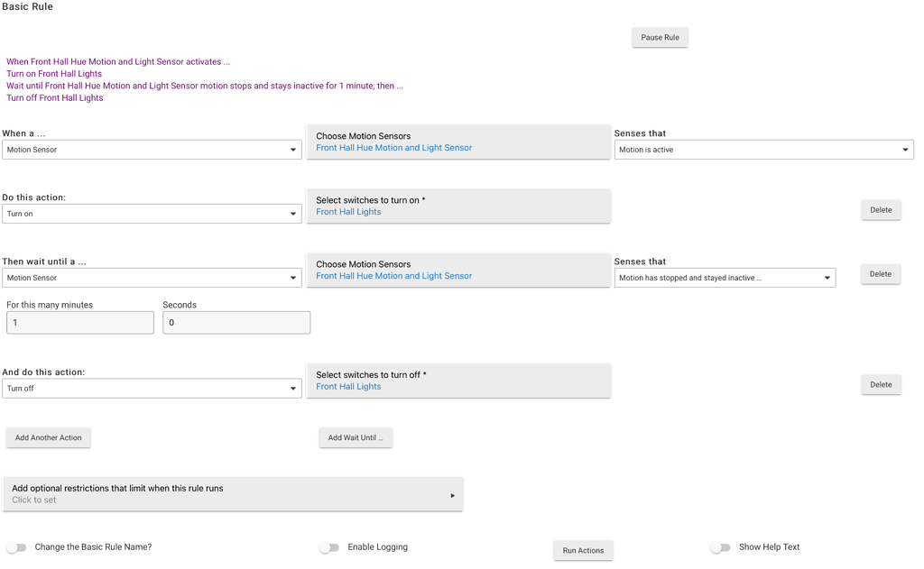Image resolution: width=924 pixels, height=569 pixels.
Task: Delete the wait-until motion condition
Action: tap(881, 273)
